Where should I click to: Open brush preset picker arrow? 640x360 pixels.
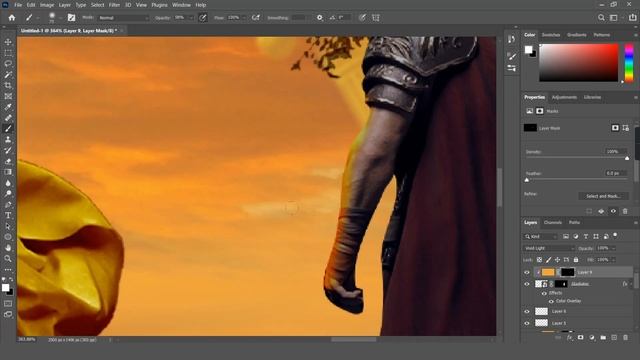pos(60,18)
